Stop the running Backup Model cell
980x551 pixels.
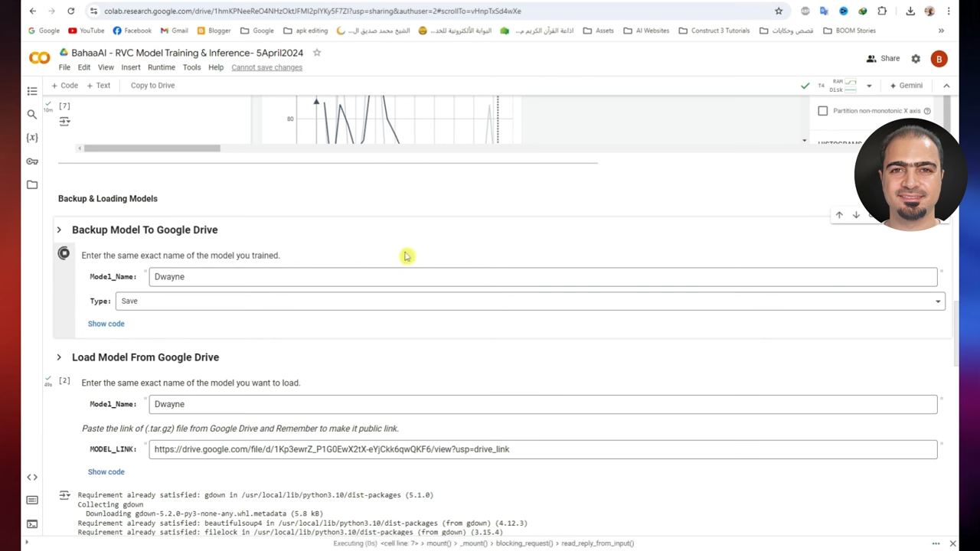(64, 253)
